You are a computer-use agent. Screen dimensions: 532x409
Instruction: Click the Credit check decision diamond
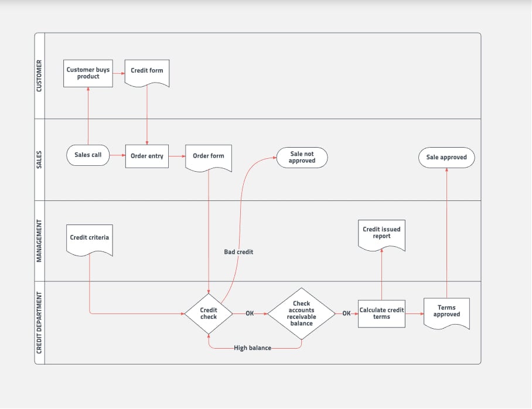click(x=209, y=313)
